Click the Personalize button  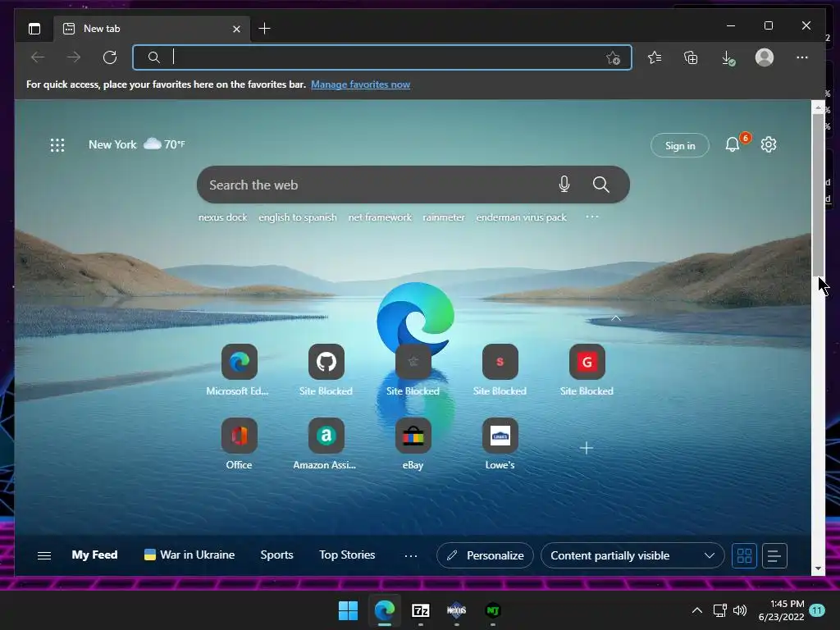tap(485, 555)
